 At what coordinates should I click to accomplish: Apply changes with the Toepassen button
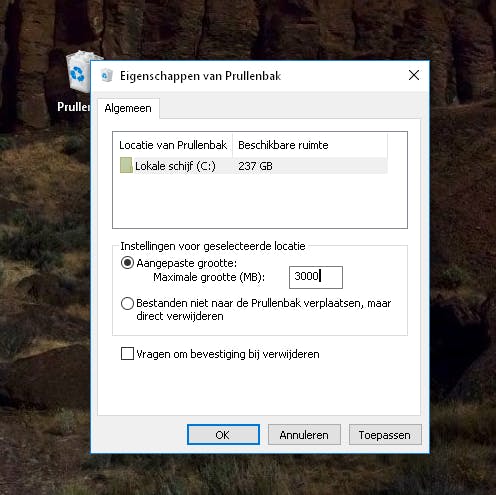pyautogui.click(x=385, y=435)
